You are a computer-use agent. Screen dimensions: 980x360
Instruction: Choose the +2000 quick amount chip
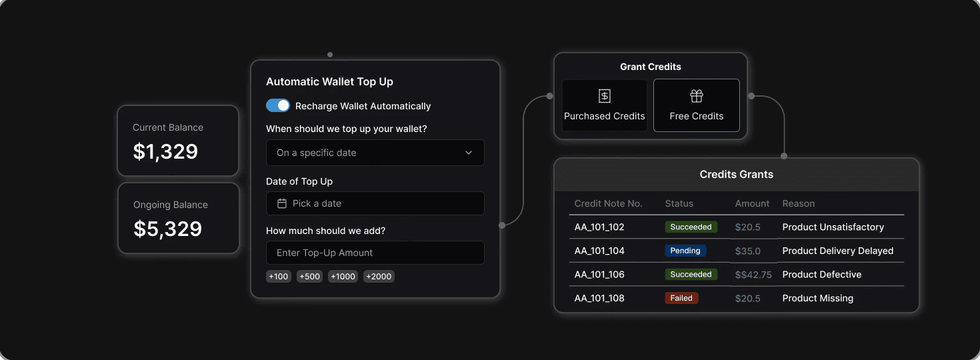coord(379,276)
